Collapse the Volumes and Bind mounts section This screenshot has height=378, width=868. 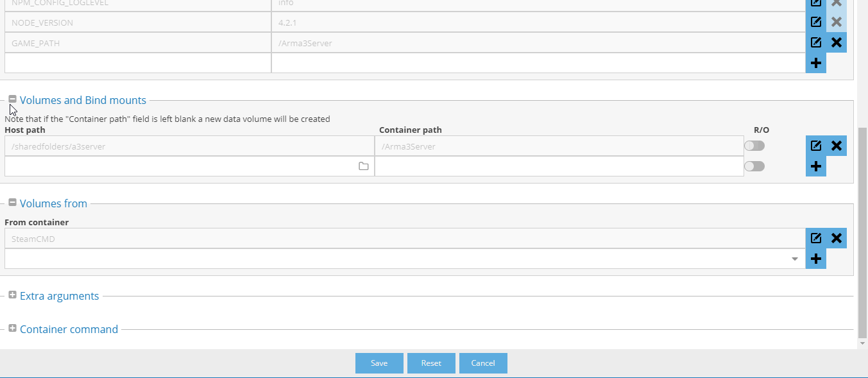tap(12, 99)
